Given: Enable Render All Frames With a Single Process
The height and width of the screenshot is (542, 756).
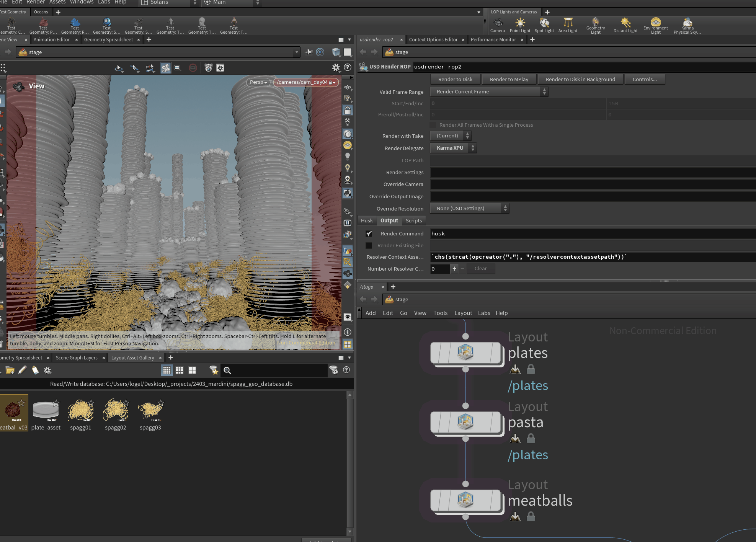Looking at the screenshot, I should coord(433,125).
